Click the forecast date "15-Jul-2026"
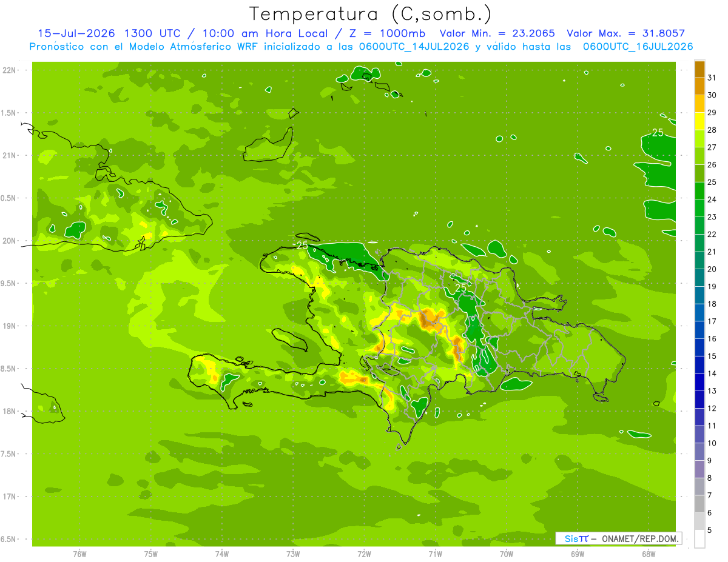Viewport: 728px width, 562px height. [x=77, y=33]
